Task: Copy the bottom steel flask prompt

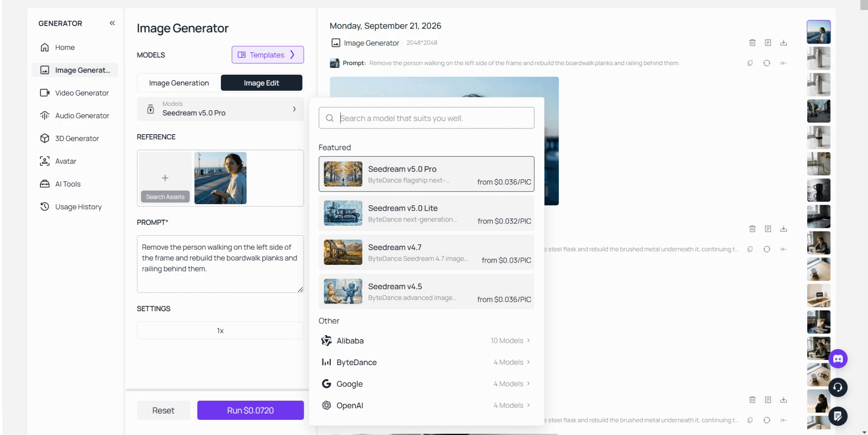Action: pos(750,420)
